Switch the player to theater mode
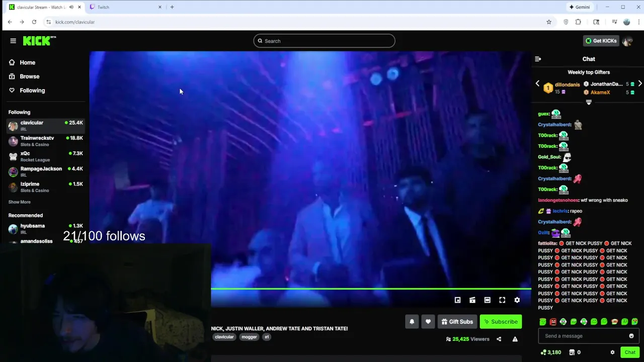Image resolution: width=644 pixels, height=362 pixels. tap(487, 300)
